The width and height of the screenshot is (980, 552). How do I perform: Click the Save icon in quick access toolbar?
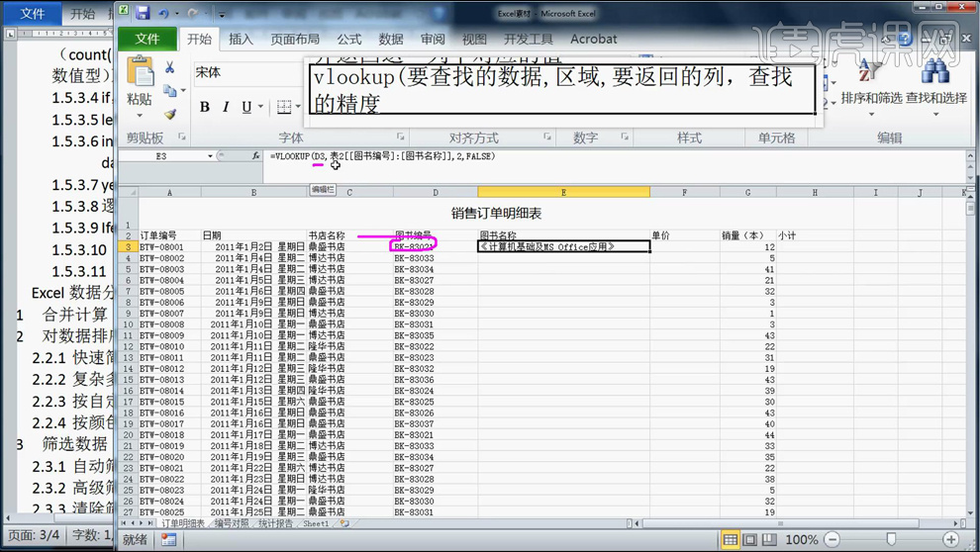coord(143,13)
